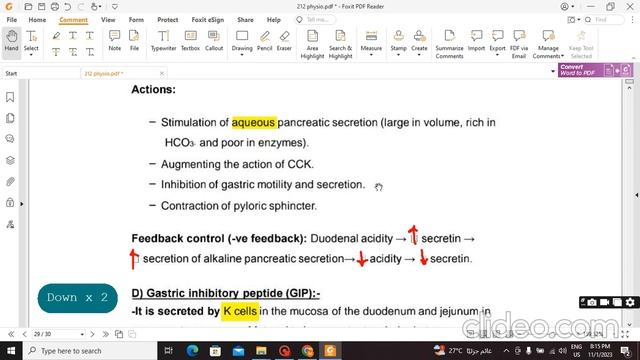The width and height of the screenshot is (640, 360).
Task: Go to the previous page
Action: (24, 334)
